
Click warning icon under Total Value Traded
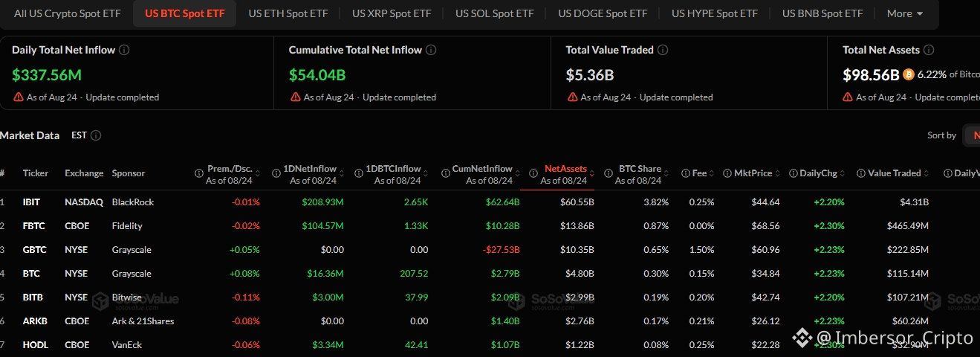point(571,97)
